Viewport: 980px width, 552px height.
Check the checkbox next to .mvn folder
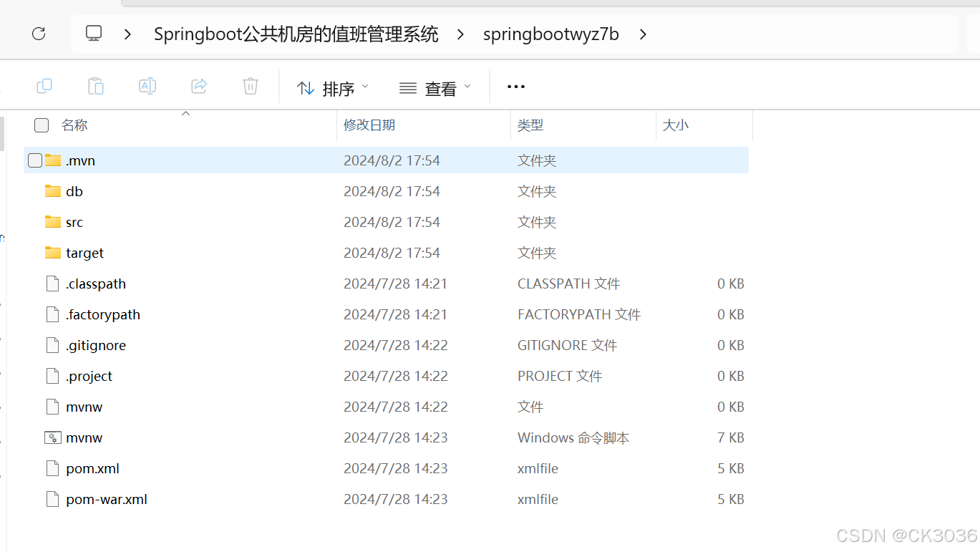coord(34,160)
